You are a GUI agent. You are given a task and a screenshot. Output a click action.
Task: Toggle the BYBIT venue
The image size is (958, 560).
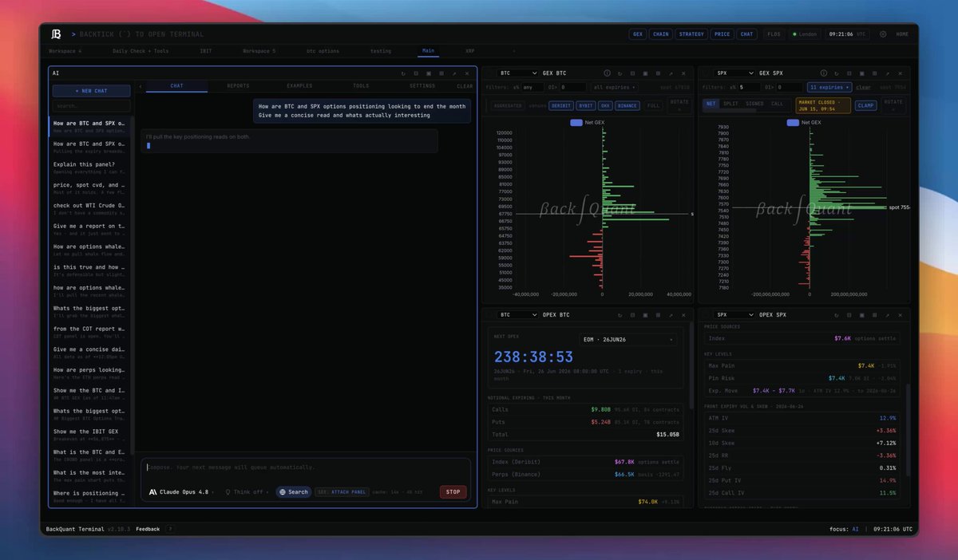tap(585, 105)
